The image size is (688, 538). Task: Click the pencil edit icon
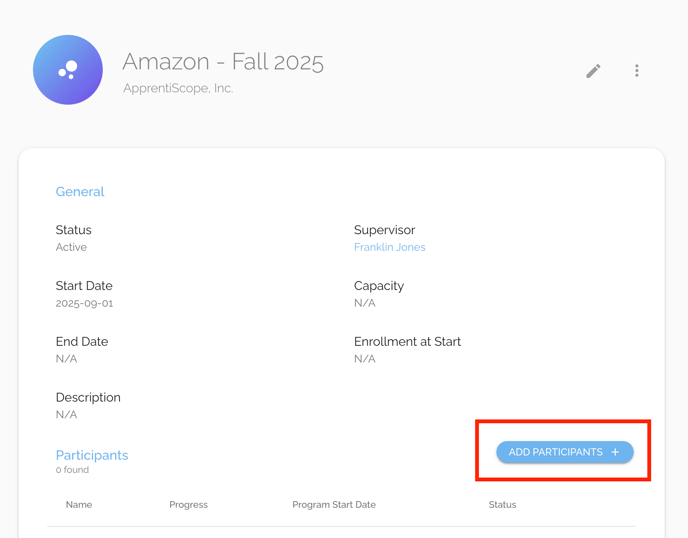tap(593, 71)
